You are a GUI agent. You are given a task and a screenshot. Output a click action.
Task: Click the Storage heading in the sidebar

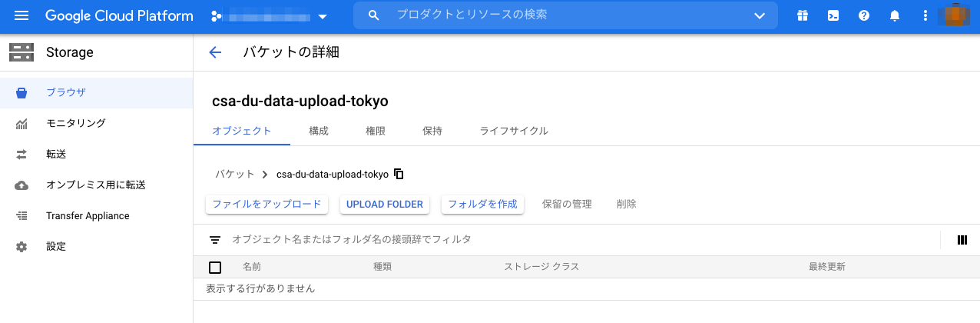[x=70, y=53]
